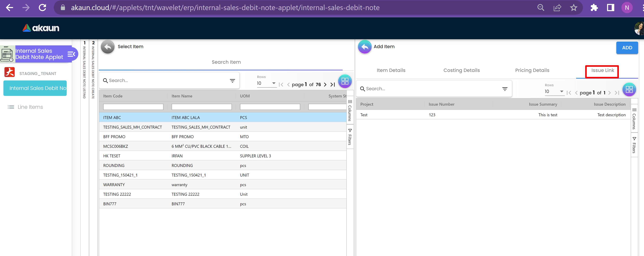Click the Item Code column filter field
The image size is (644, 256).
tap(133, 107)
